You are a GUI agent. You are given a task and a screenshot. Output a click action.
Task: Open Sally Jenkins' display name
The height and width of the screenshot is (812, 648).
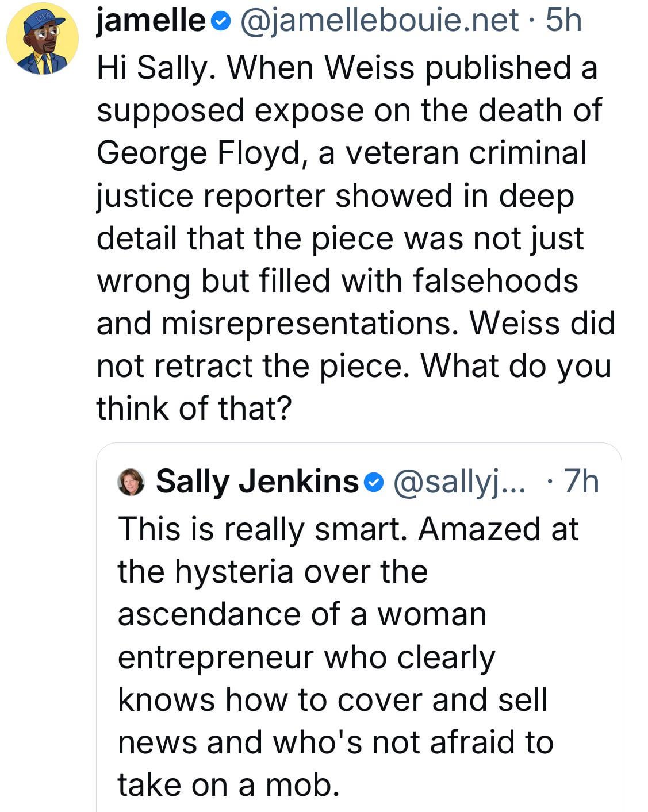[257, 482]
